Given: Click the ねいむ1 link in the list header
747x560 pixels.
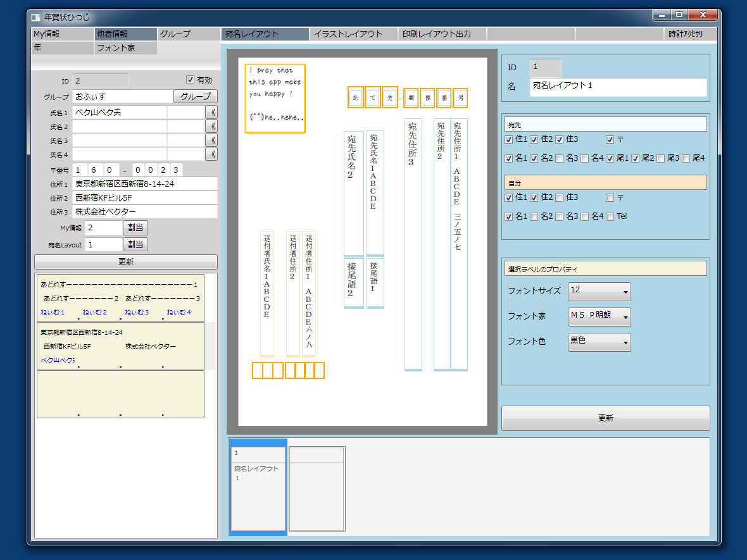Looking at the screenshot, I should point(53,313).
